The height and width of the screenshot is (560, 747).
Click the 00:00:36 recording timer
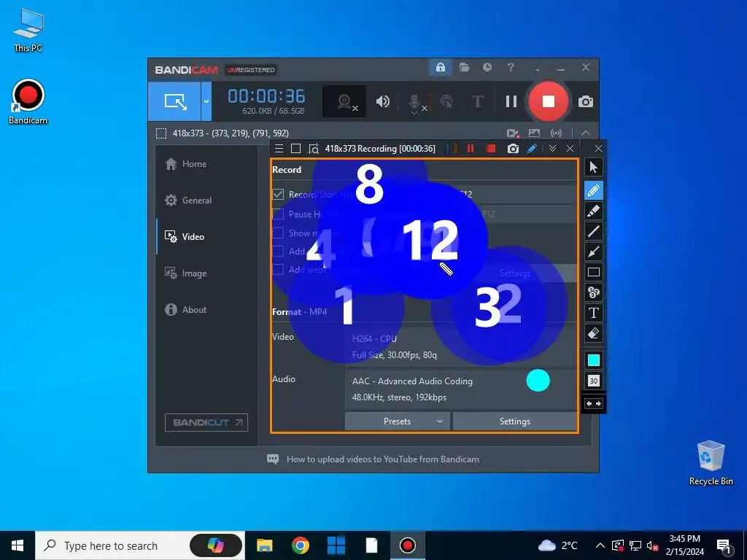tap(266, 96)
